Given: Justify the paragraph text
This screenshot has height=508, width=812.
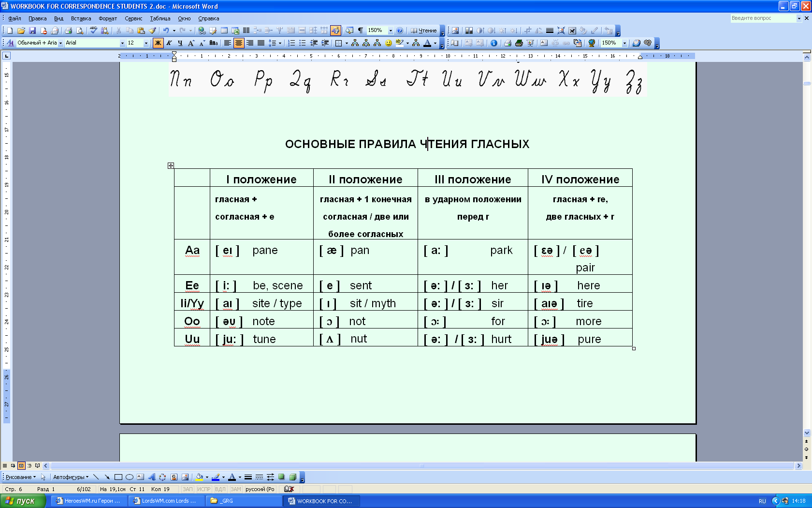Looking at the screenshot, I should (261, 43).
